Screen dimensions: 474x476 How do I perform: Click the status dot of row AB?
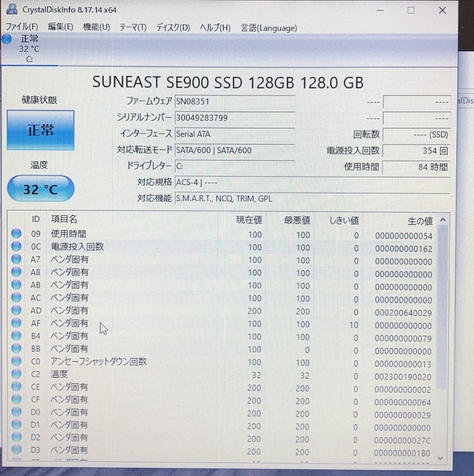click(x=17, y=284)
